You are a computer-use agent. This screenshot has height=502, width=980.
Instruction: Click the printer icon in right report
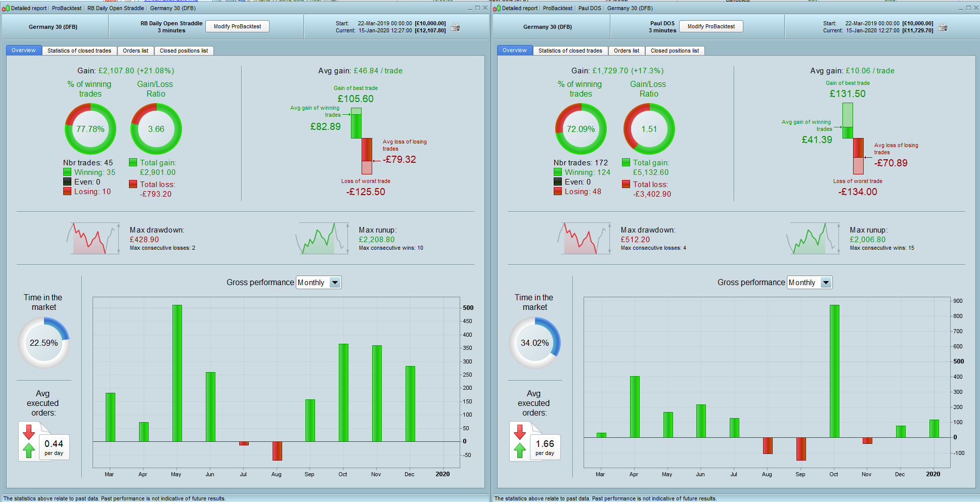point(943,27)
